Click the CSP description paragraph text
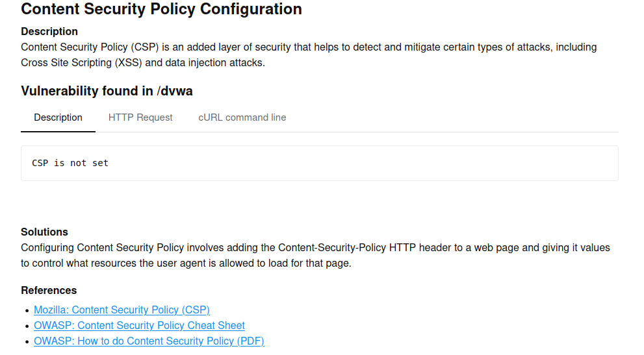 coord(309,55)
